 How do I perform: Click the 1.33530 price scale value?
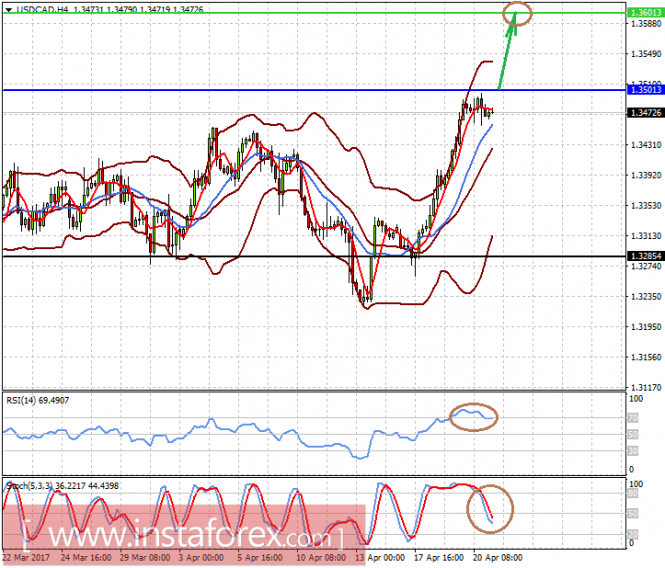point(646,206)
